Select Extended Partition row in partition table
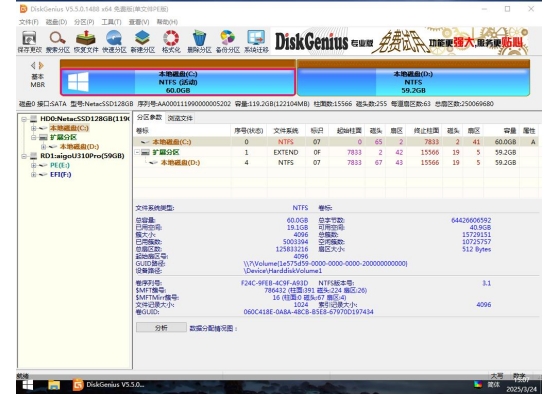Screen dimensions: 552x406 pyautogui.click(x=336, y=152)
